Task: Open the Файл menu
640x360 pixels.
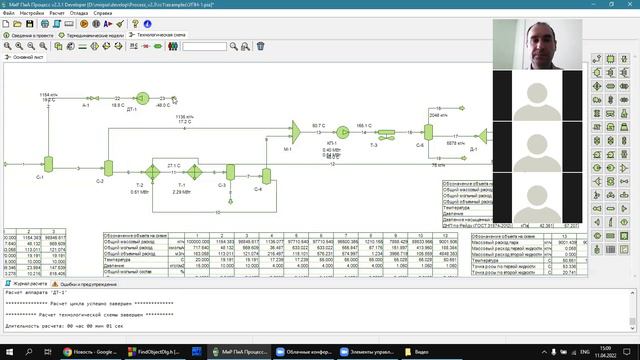Action: tap(9, 13)
